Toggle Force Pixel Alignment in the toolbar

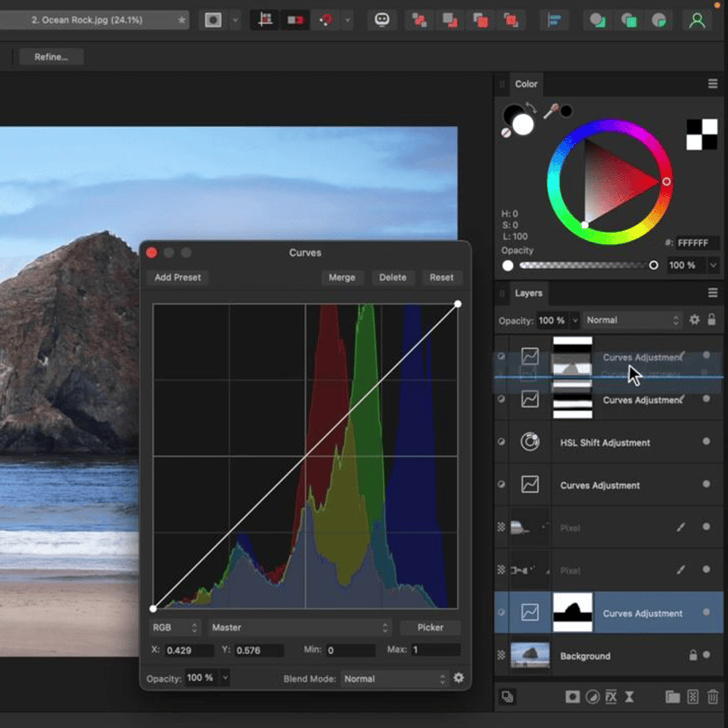(x=265, y=20)
